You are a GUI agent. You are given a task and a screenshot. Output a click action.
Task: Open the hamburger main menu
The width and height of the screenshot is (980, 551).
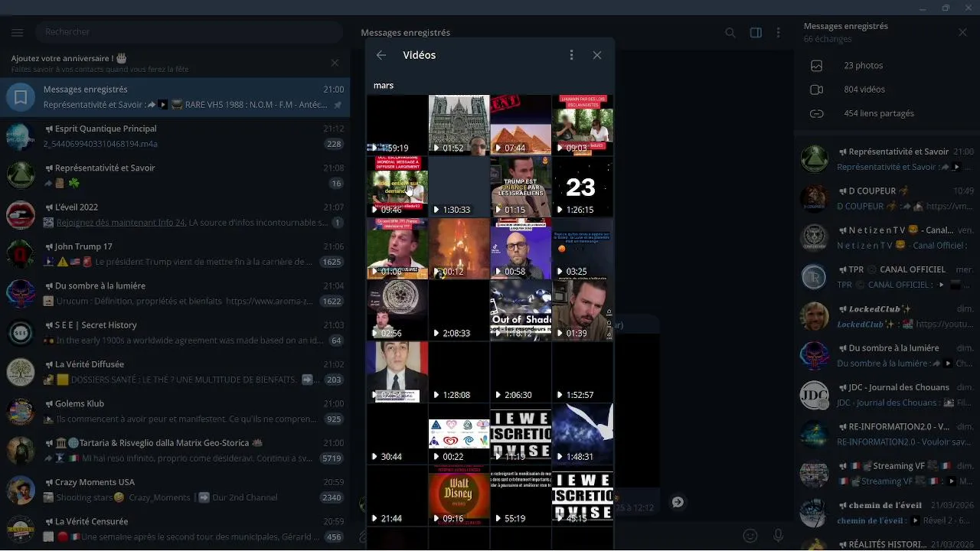click(x=18, y=32)
